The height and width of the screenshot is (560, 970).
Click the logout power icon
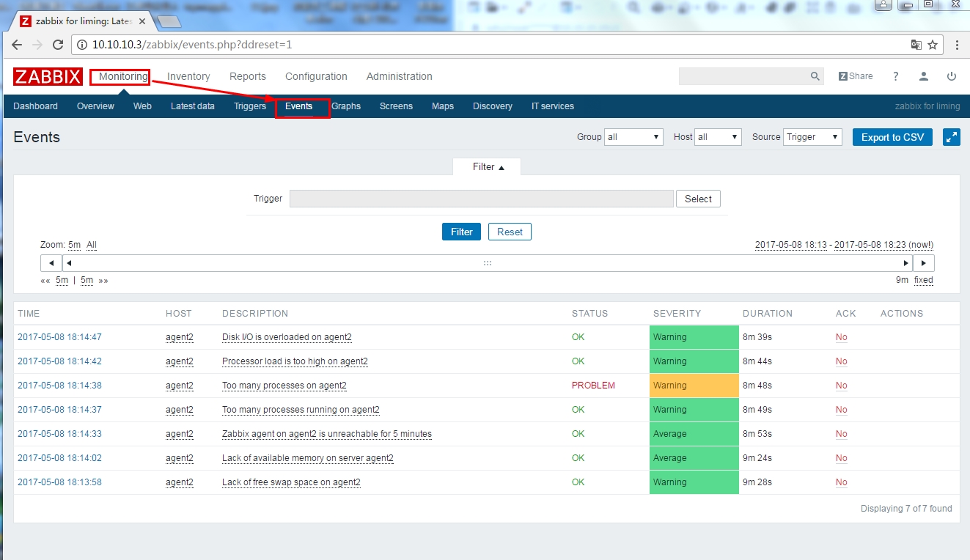tap(952, 76)
